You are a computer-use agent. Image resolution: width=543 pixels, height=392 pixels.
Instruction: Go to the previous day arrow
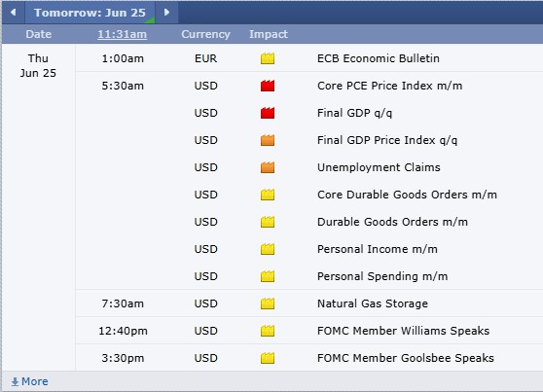click(x=14, y=13)
